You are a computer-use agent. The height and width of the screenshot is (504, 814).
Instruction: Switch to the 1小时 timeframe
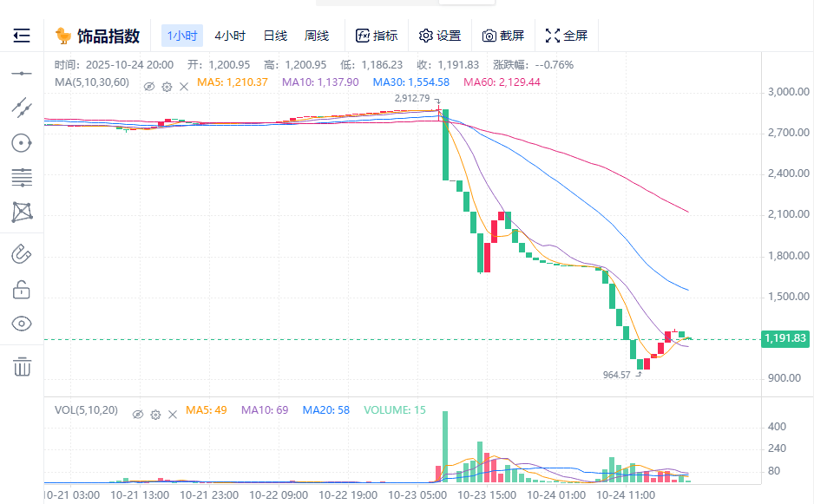[x=182, y=36]
